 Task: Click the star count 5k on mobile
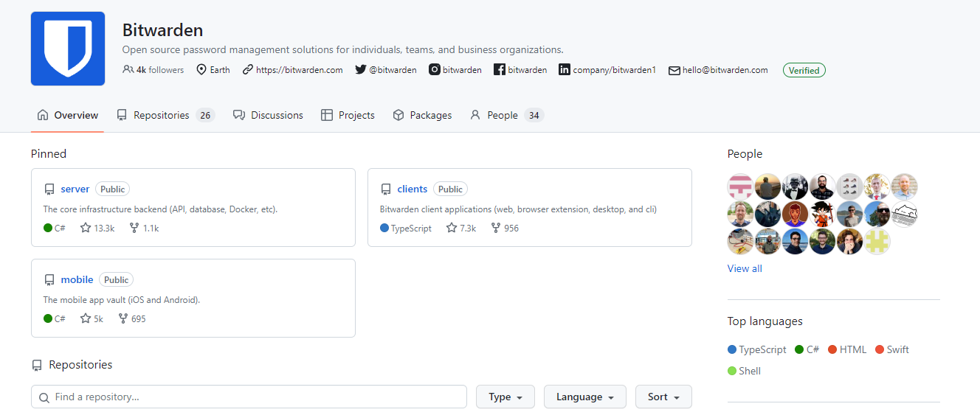(92, 319)
